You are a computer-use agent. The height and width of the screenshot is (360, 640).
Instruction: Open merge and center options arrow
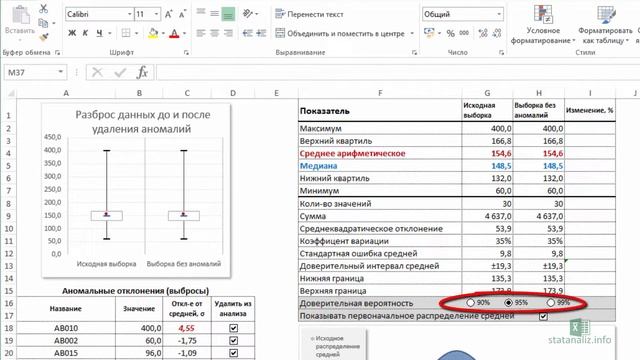pyautogui.click(x=412, y=33)
